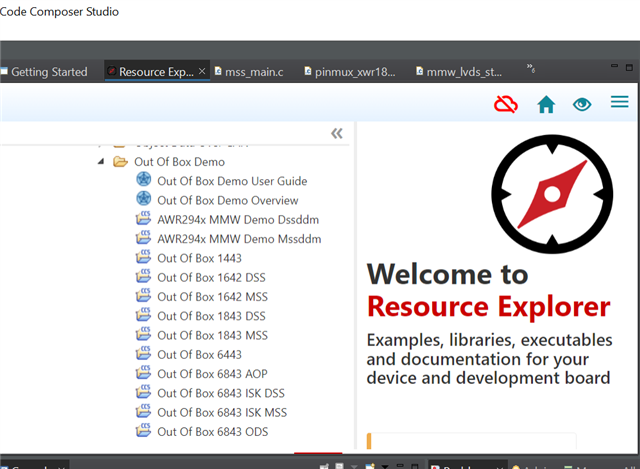This screenshot has height=469, width=640.
Task: Minimize the editor area
Action: tap(614, 66)
